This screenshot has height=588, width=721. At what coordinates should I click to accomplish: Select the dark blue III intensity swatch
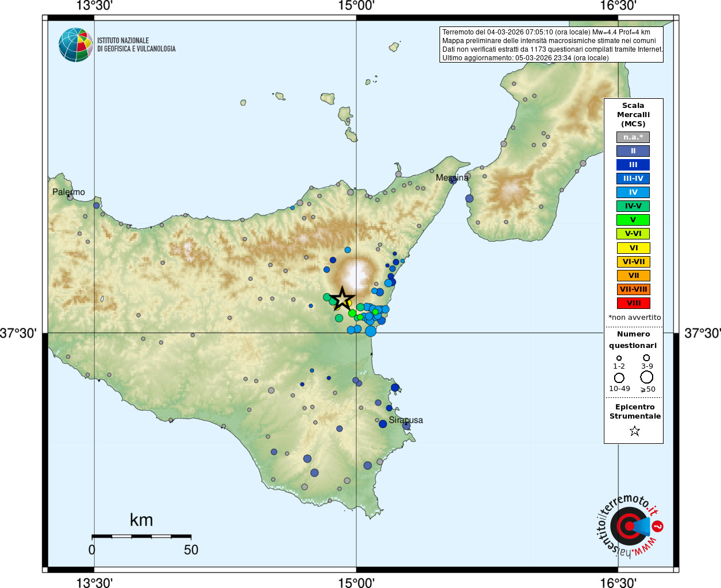(x=633, y=165)
